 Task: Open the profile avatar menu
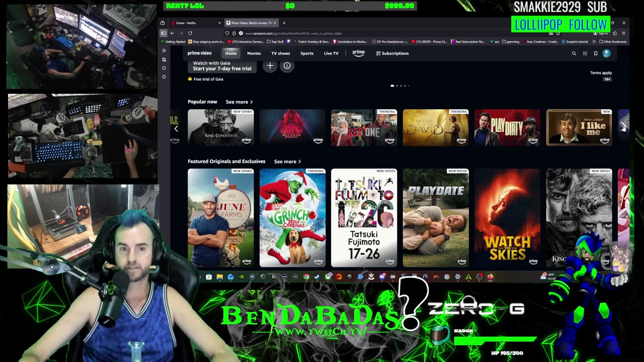click(606, 53)
